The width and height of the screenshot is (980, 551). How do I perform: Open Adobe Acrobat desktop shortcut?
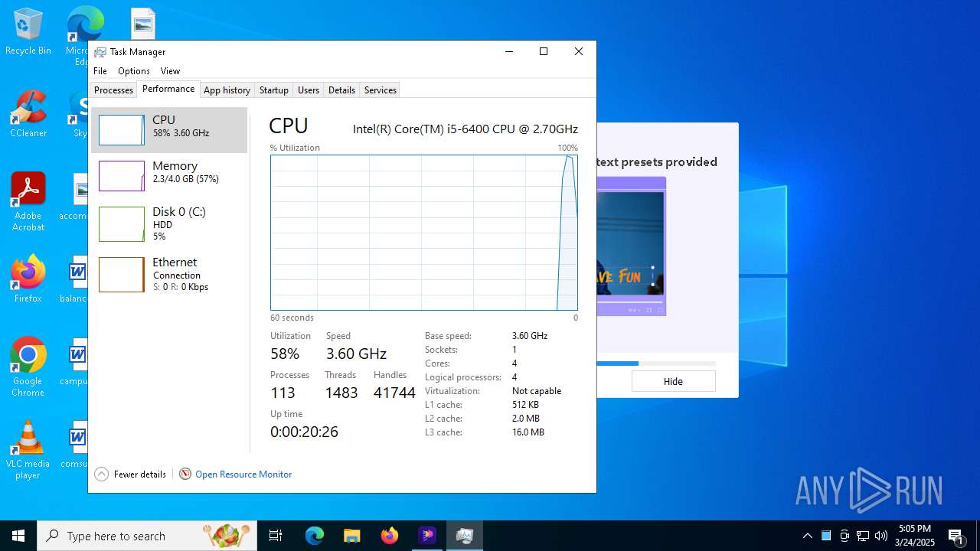[28, 202]
